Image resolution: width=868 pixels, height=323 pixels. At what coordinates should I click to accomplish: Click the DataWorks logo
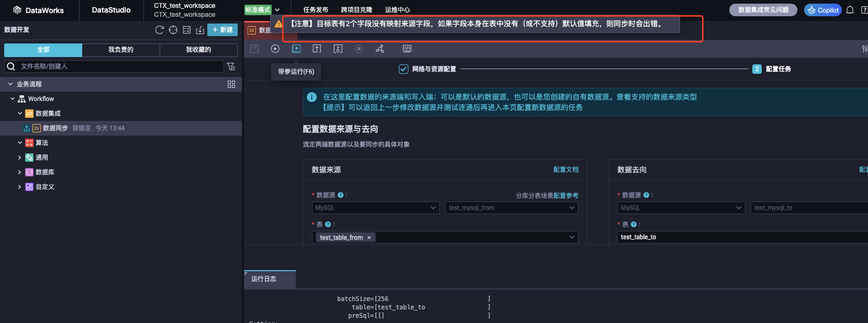(x=38, y=10)
